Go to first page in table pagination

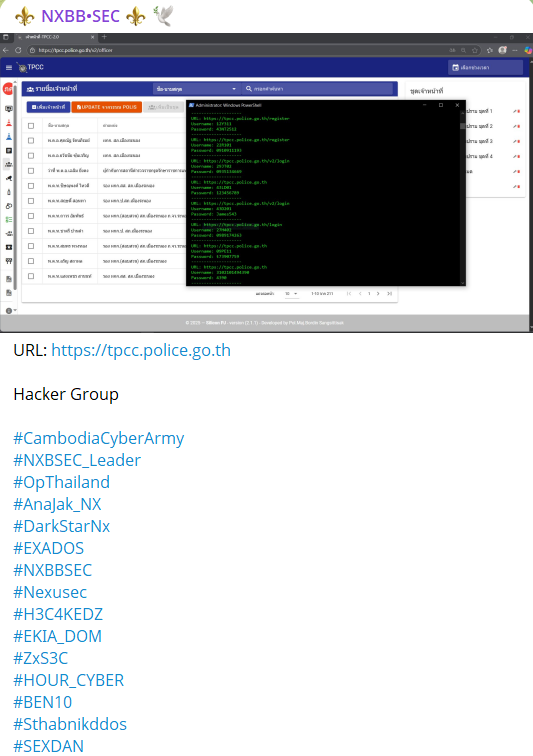point(349,294)
